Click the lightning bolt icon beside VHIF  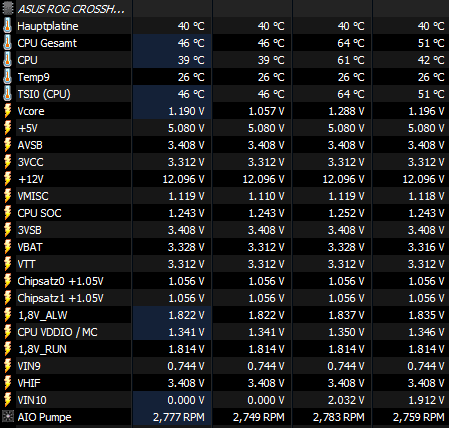[7, 383]
